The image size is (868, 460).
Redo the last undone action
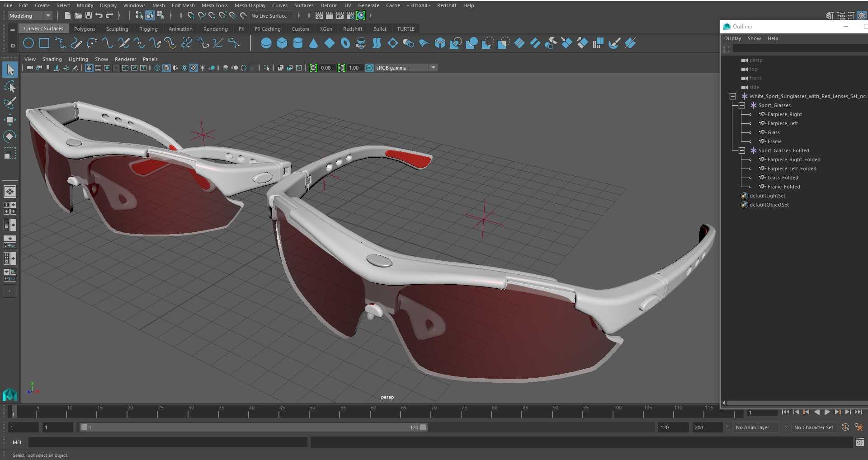[x=110, y=16]
